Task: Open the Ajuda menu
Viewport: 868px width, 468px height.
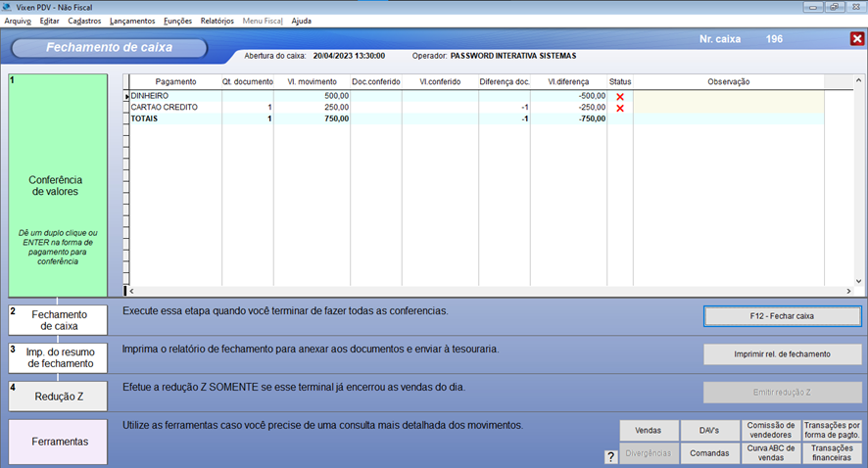Action: coord(301,21)
